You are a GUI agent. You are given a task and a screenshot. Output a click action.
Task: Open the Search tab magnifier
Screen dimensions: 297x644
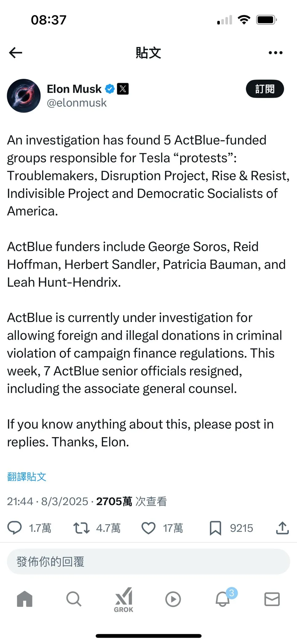coord(74,599)
